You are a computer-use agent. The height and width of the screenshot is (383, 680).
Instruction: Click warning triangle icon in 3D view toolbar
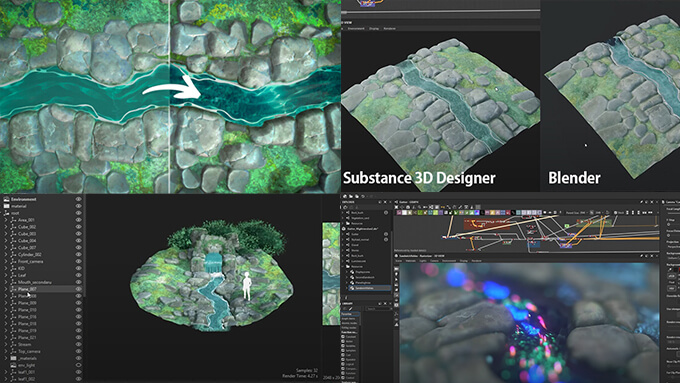pyautogui.click(x=396, y=325)
